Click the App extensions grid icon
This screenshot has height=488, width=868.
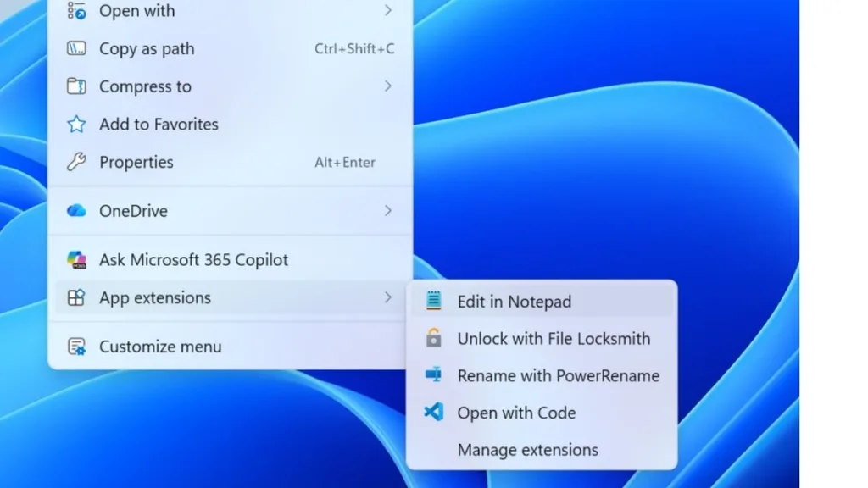pyautogui.click(x=76, y=297)
